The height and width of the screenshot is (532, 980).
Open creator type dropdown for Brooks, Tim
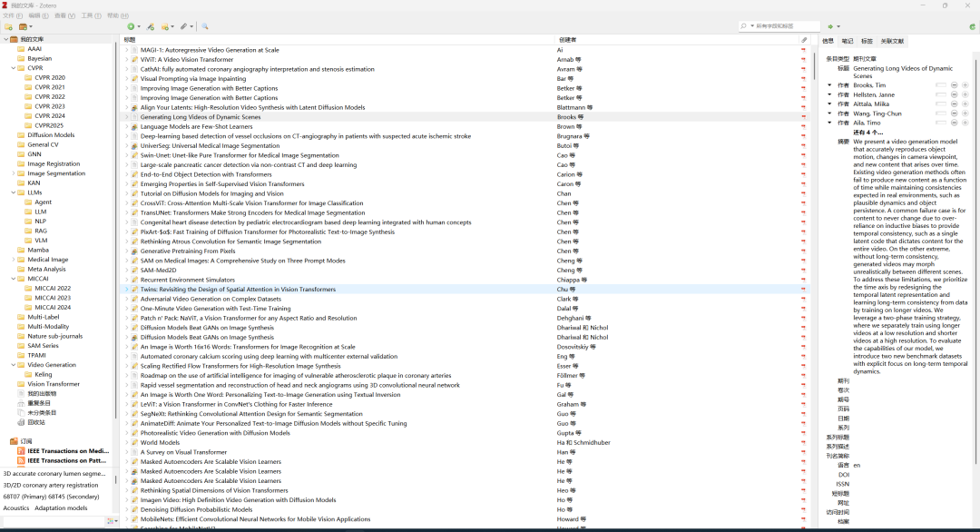pos(830,85)
